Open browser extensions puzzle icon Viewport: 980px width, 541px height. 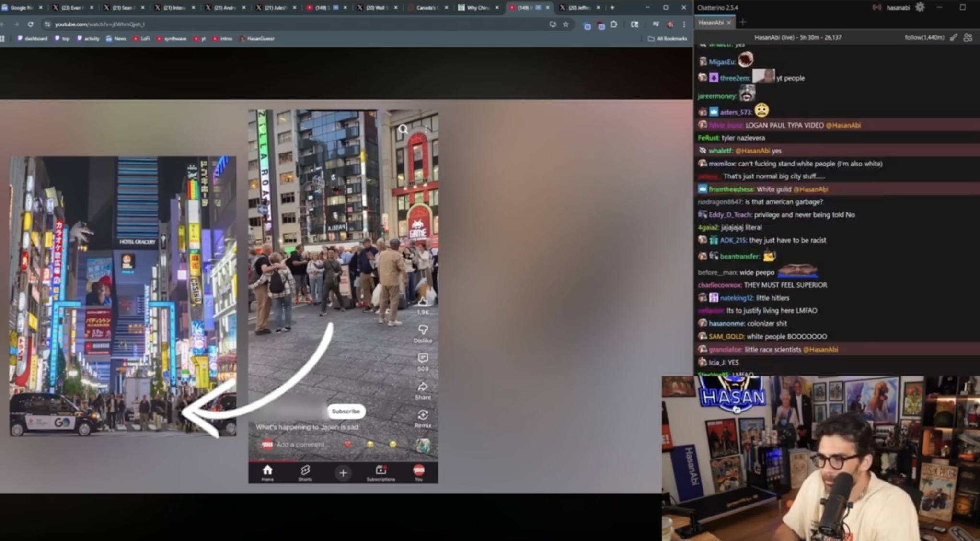[x=614, y=24]
